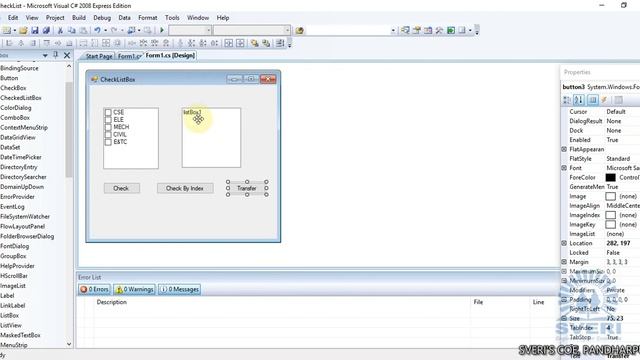Click the Check By Index button

coord(185,188)
